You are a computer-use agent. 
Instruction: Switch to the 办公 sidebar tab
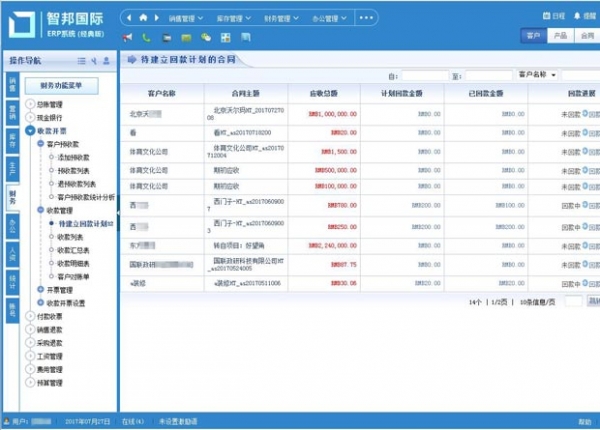pos(12,226)
